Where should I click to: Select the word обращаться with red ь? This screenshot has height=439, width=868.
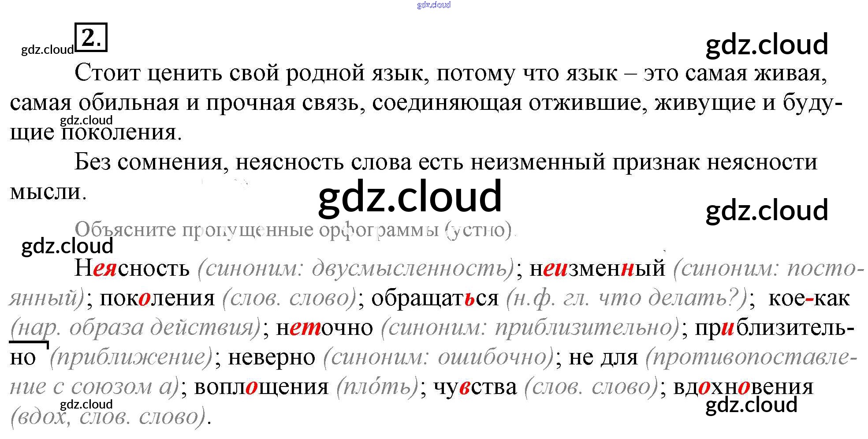435,298
